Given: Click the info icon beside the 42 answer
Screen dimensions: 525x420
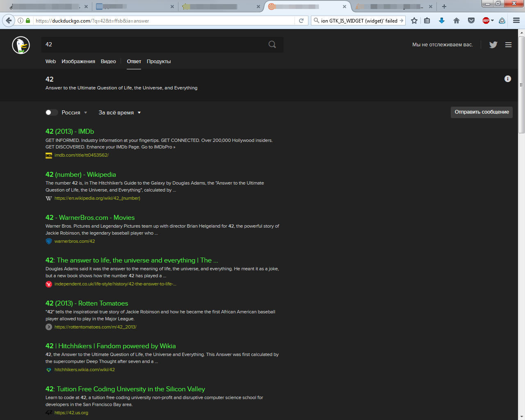Looking at the screenshot, I should (508, 79).
